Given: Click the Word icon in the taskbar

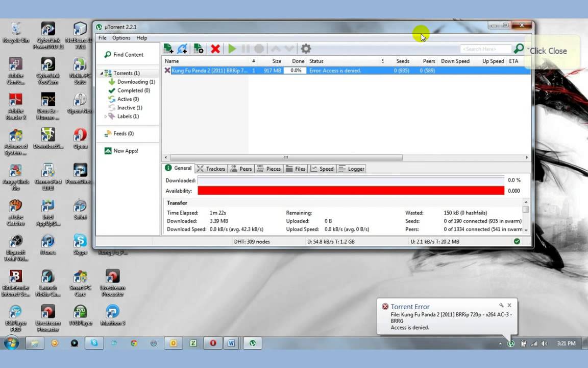Looking at the screenshot, I should 231,343.
